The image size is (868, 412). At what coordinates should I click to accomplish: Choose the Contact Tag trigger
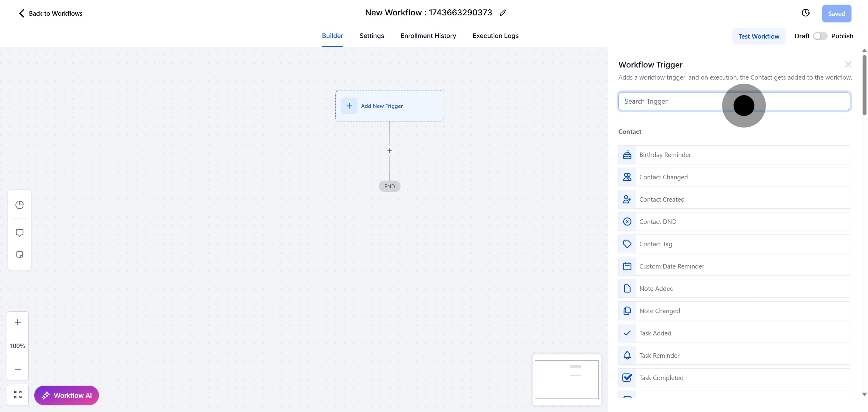pyautogui.click(x=734, y=244)
